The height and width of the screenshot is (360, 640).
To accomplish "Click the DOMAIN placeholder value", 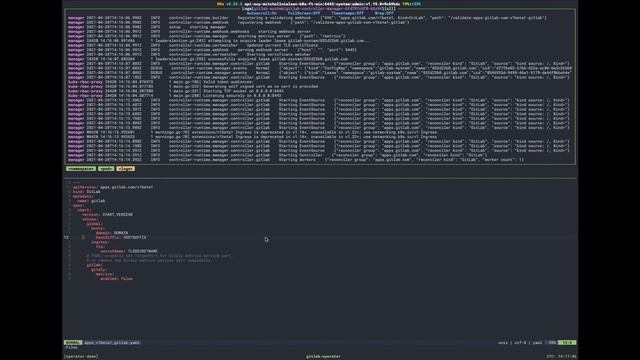I will click(121, 233).
